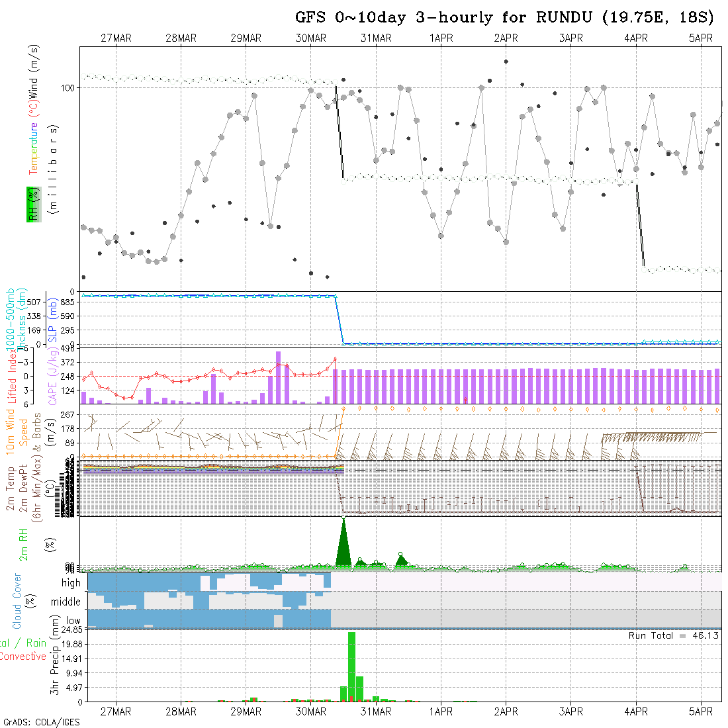728x728 pixels.
Task: Click the 'low' cloud cover row label
Action: [72, 621]
